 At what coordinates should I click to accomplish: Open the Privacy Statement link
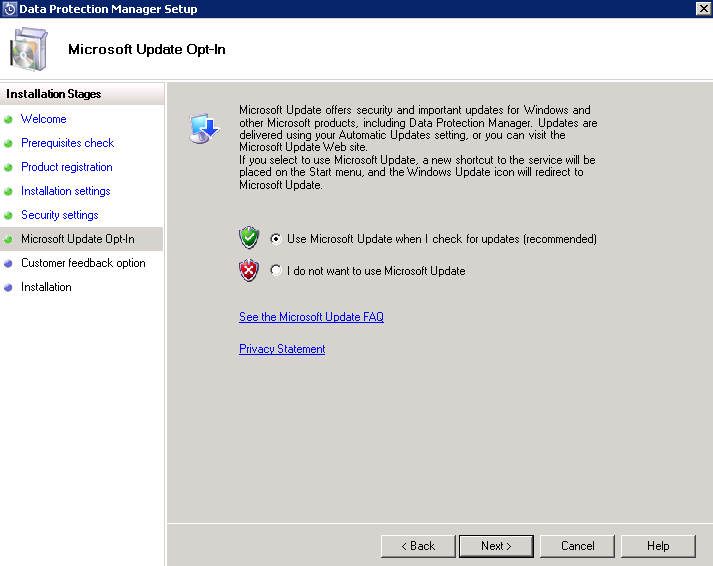[282, 349]
